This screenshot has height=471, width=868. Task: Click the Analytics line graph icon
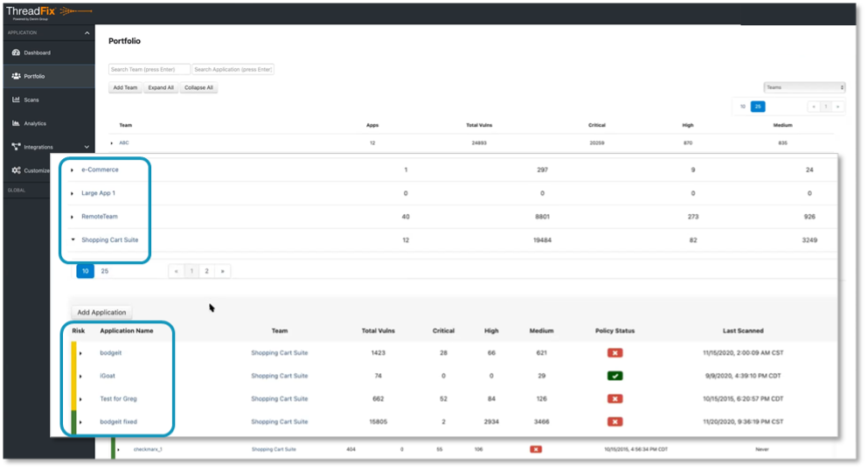[x=16, y=123]
